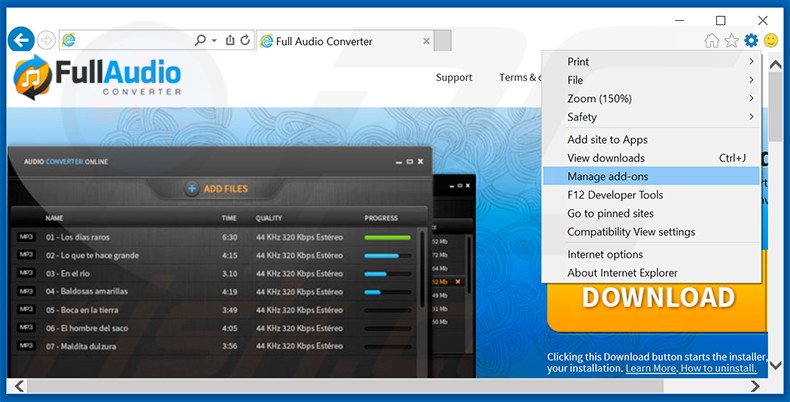Click the File submenu chevron
The image size is (790, 402).
coord(751,80)
